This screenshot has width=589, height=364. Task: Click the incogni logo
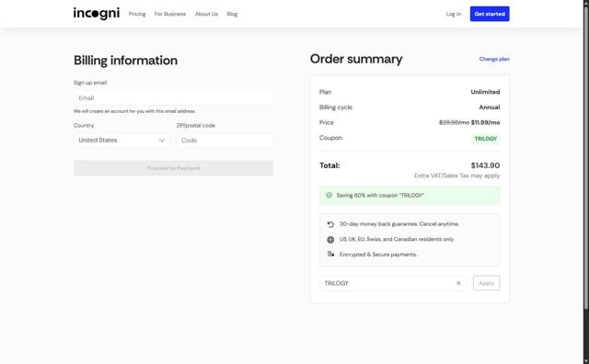97,14
